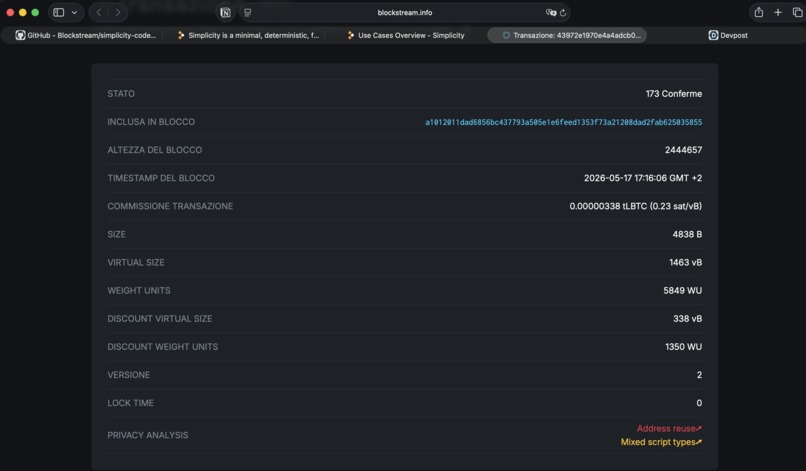The image size is (806, 471).
Task: Switch to the Devpost tab
Action: click(728, 35)
